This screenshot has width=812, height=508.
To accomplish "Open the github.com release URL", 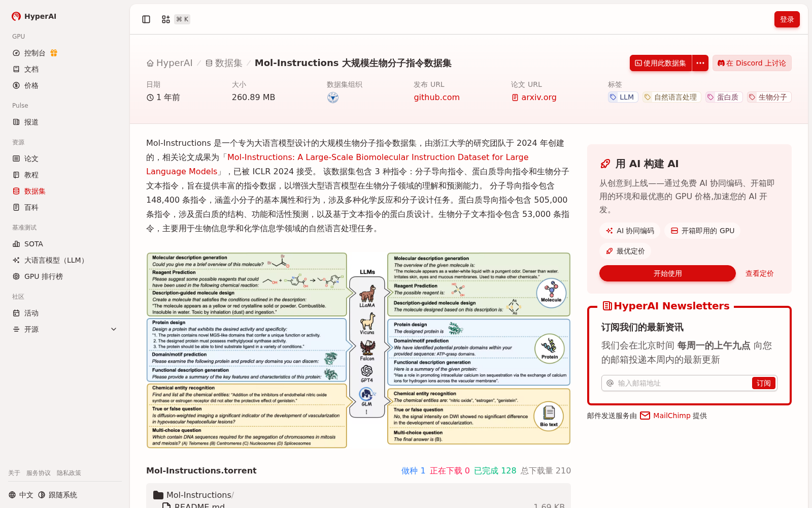I will pos(436,98).
